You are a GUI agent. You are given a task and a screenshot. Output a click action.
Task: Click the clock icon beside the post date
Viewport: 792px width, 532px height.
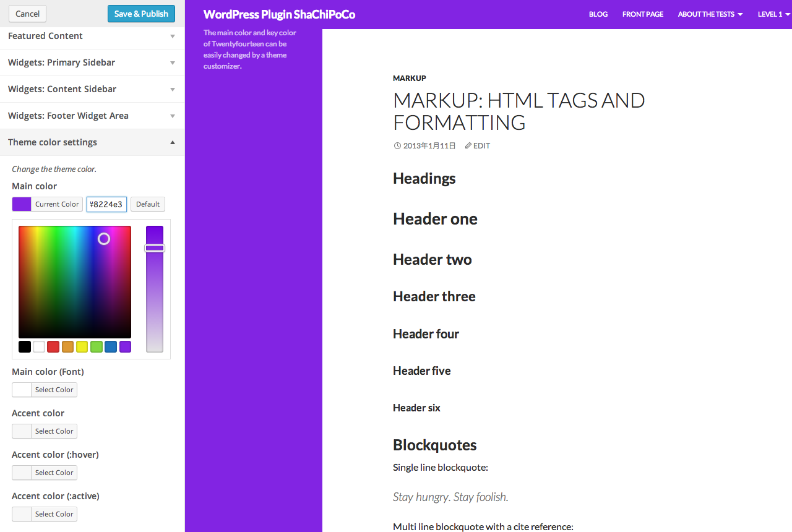click(397, 146)
